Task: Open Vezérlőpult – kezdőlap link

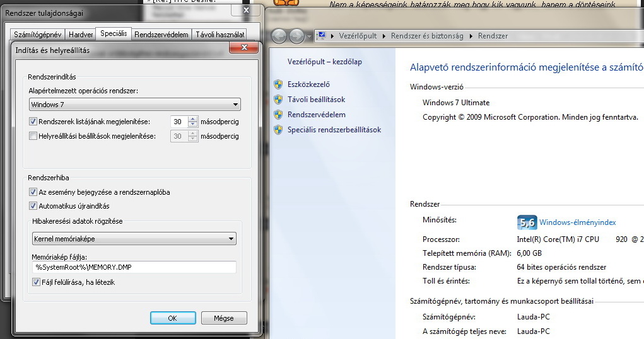Action: (324, 62)
